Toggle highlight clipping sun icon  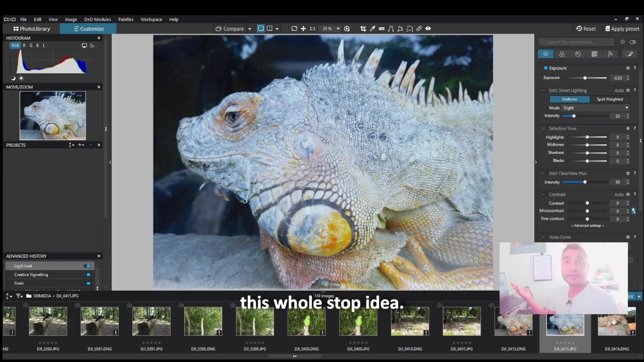click(x=21, y=78)
